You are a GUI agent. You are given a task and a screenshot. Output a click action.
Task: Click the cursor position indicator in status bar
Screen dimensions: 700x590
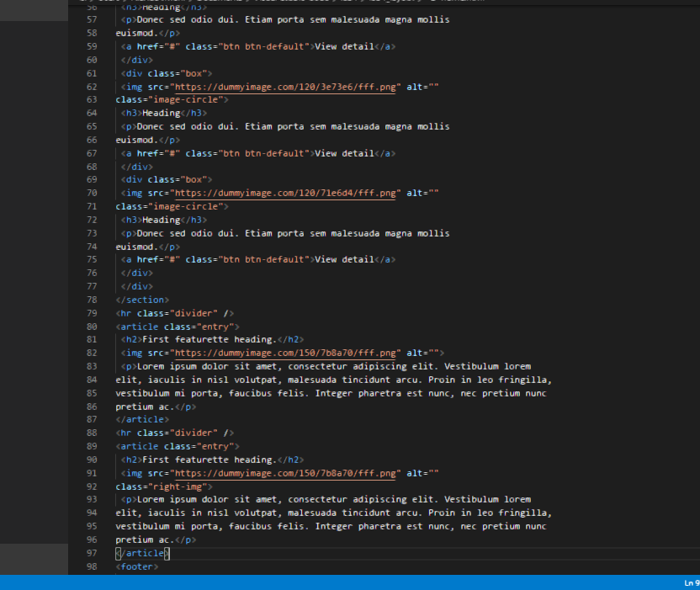point(692,583)
